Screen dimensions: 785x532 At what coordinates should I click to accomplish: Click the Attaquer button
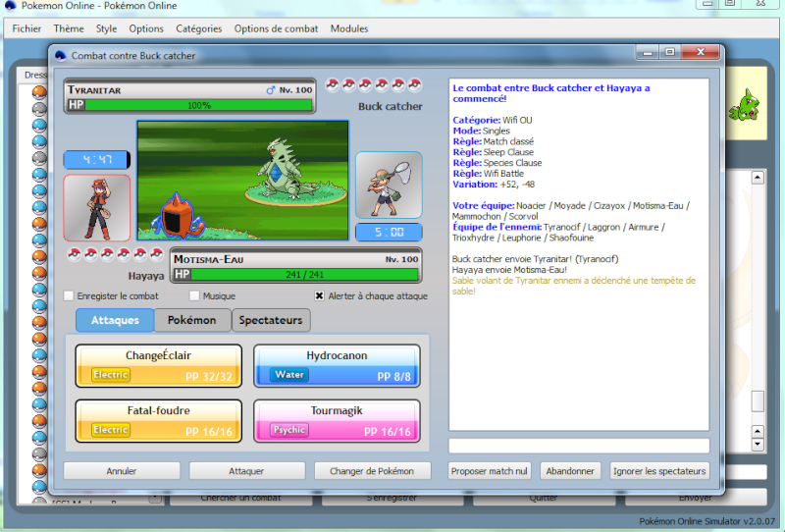point(246,471)
